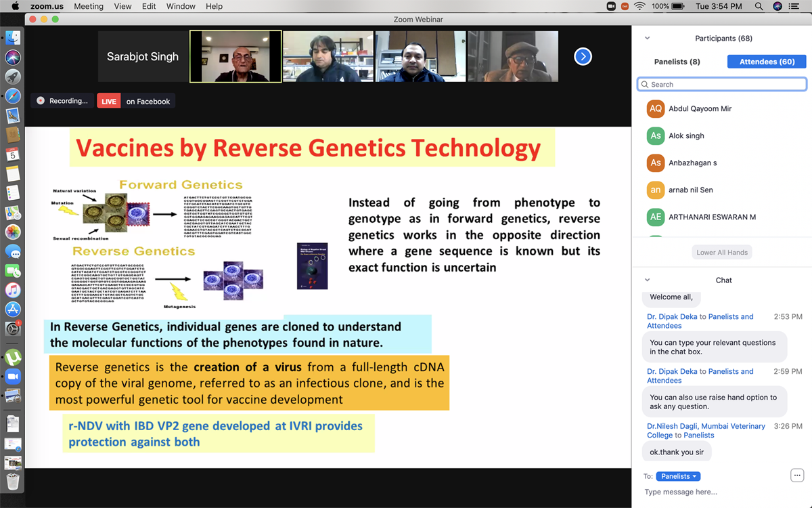
Task: Open chat more options ellipsis button
Action: 797,475
